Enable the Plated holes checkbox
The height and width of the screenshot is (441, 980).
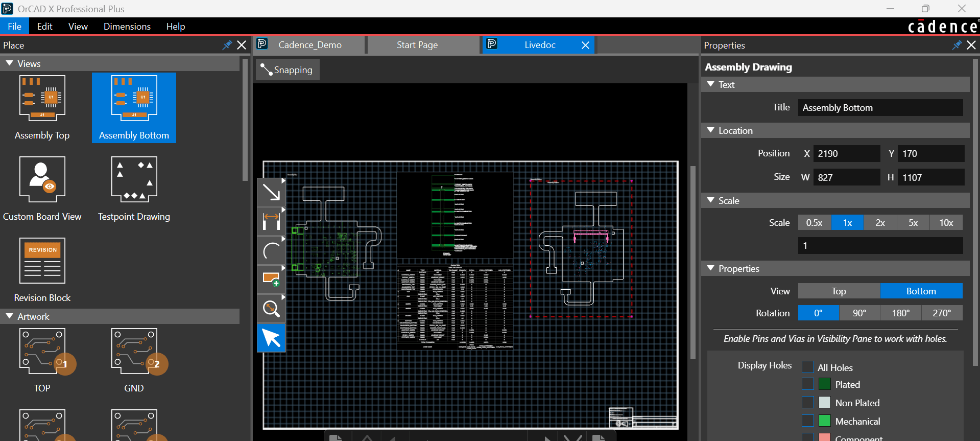pyautogui.click(x=808, y=384)
